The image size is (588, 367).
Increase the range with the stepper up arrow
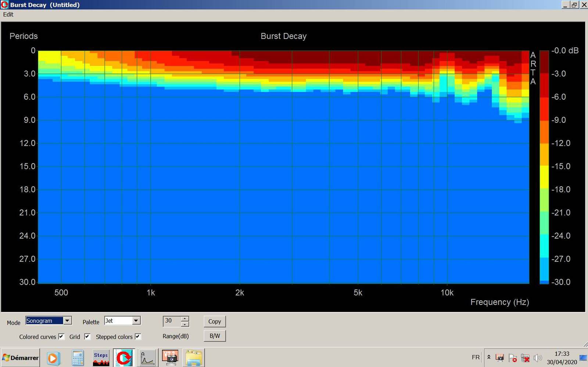click(x=185, y=319)
